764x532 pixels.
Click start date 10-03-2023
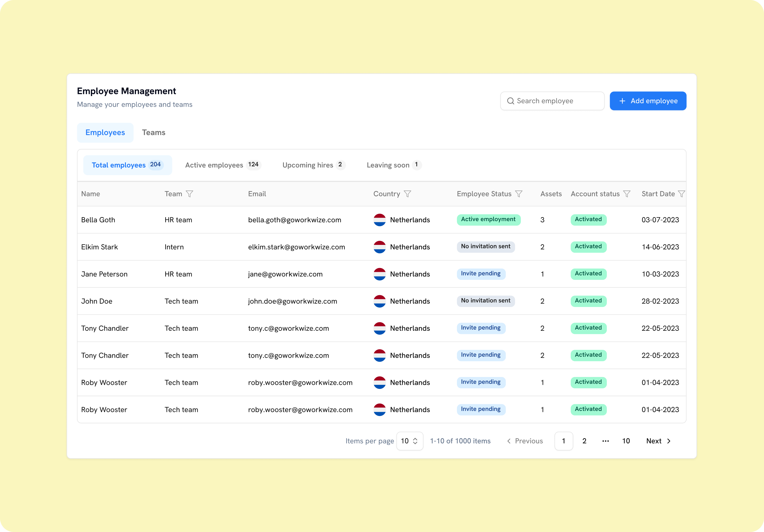pyautogui.click(x=660, y=274)
